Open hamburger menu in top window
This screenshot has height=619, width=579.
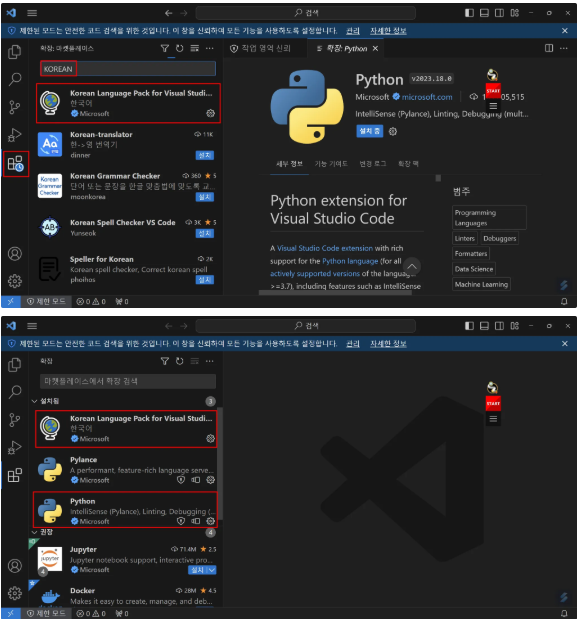[x=32, y=13]
